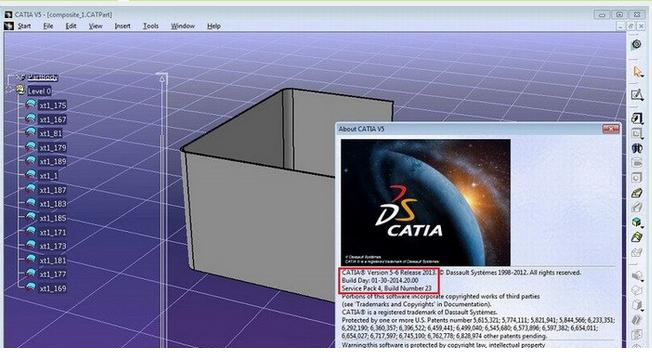Select tree item xt1_175

click(x=53, y=105)
